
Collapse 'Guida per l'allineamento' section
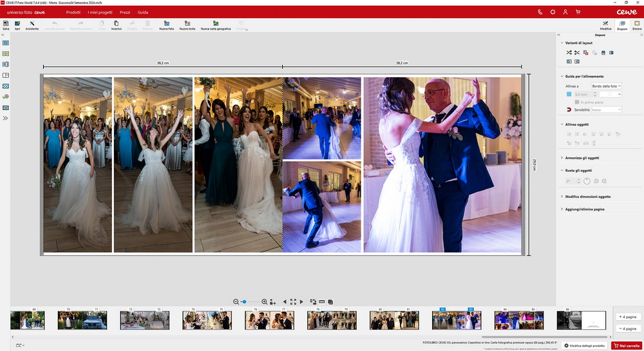point(562,77)
